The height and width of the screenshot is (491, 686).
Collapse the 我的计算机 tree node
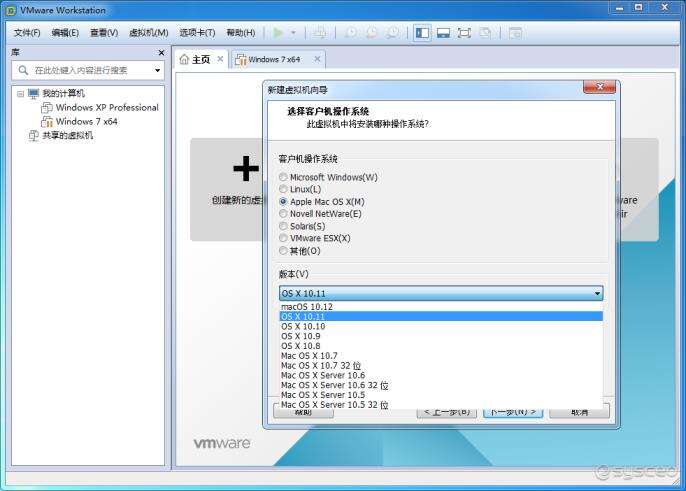pos(20,94)
